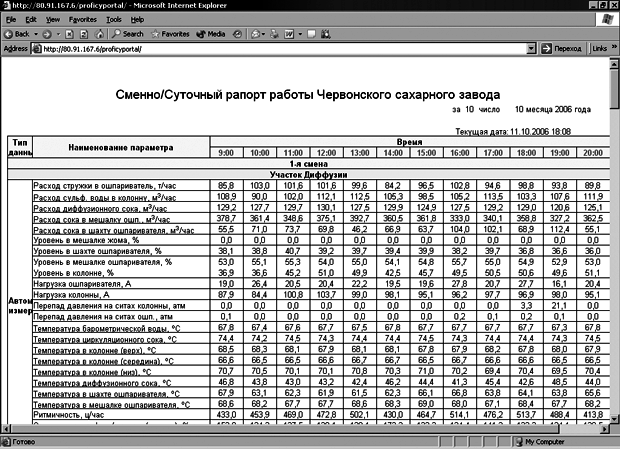Go to Home page icon
Viewport: 620px width, 449px height.
tap(100, 34)
